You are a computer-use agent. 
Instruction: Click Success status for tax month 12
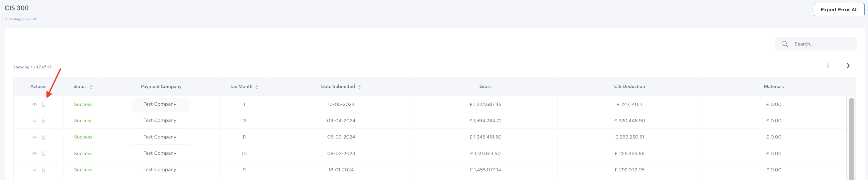[x=83, y=121]
